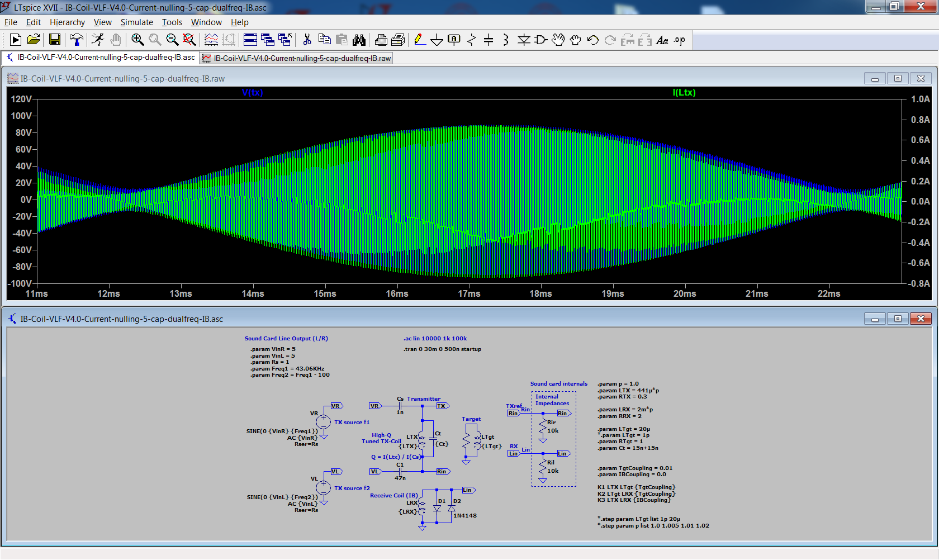Switch to the .raw waveform tab

(297, 58)
